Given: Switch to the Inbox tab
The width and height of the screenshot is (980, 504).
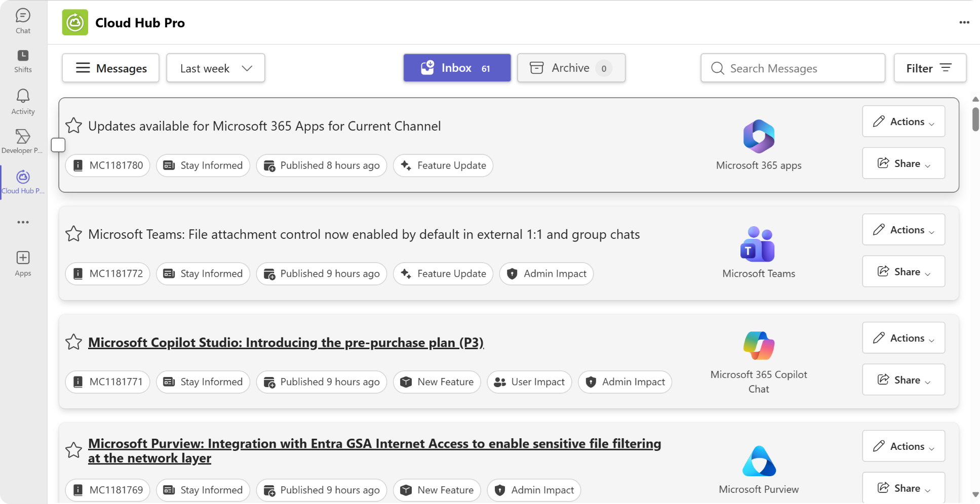Looking at the screenshot, I should (x=456, y=68).
